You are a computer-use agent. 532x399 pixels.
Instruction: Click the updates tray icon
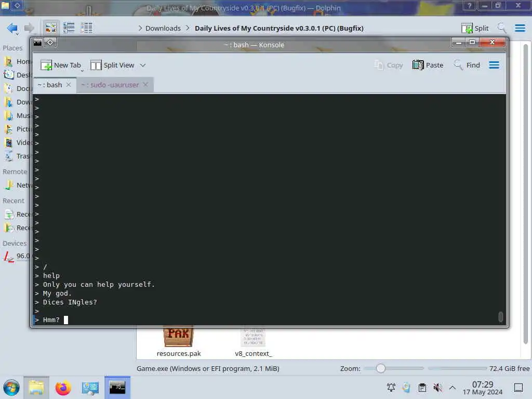click(406, 388)
